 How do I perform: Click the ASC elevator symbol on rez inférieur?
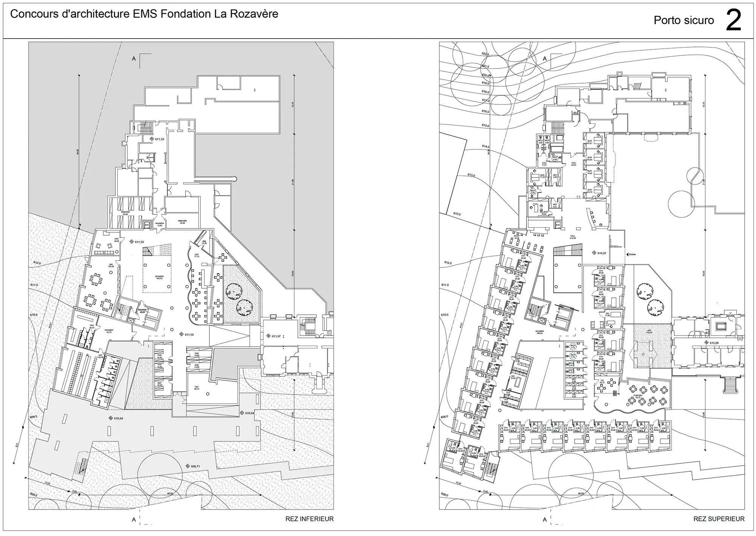click(147, 225)
